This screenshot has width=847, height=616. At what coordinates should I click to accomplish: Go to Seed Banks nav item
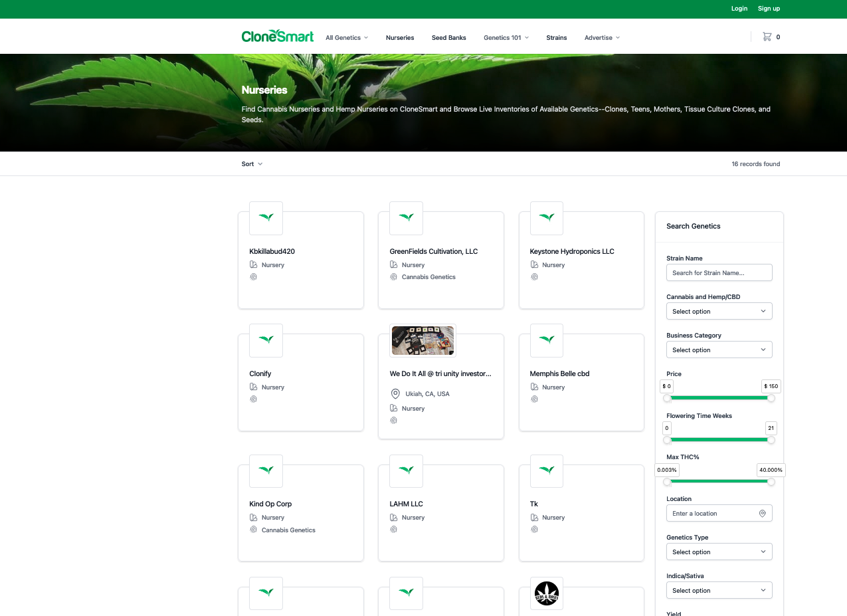coord(449,38)
